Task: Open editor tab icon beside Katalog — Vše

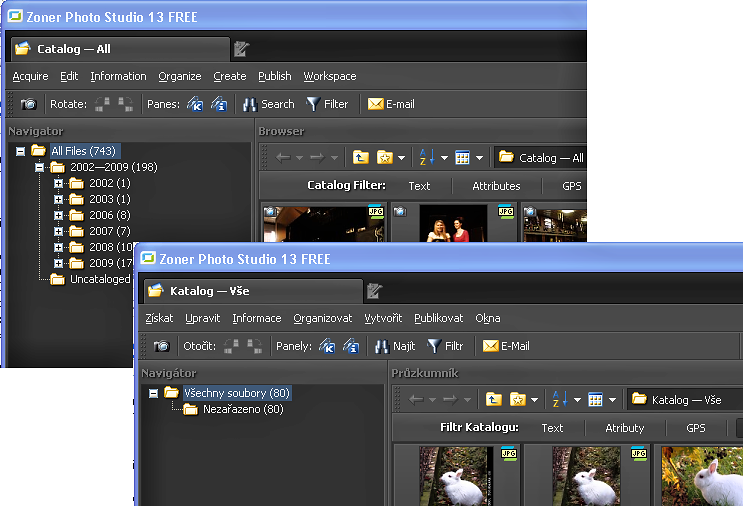Action: pos(374,291)
